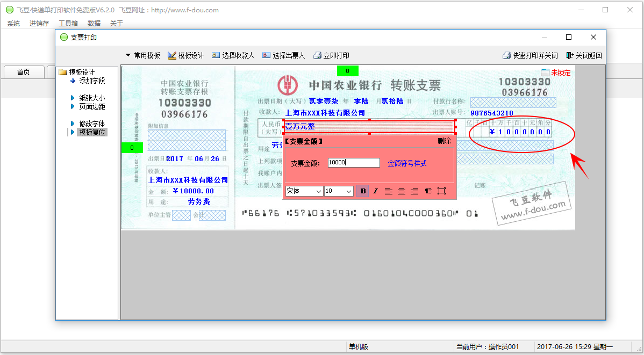
Task: Click 快速打印并关闭 in the toolbar
Action: pyautogui.click(x=530, y=55)
